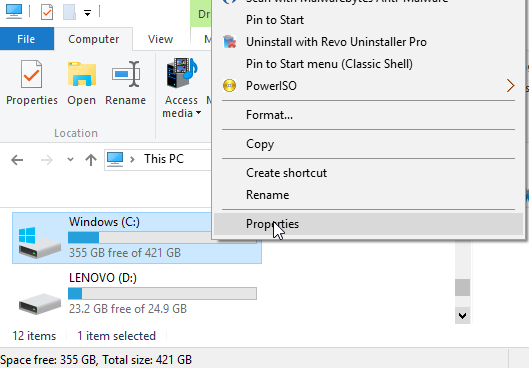Screen dimensions: 529x368
Task: Click the PowerISO disc icon
Action: point(229,86)
